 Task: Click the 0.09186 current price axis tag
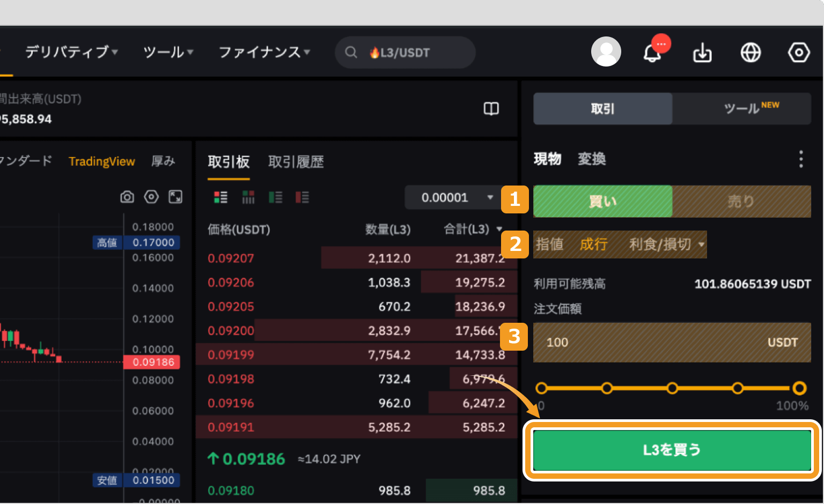(x=152, y=362)
